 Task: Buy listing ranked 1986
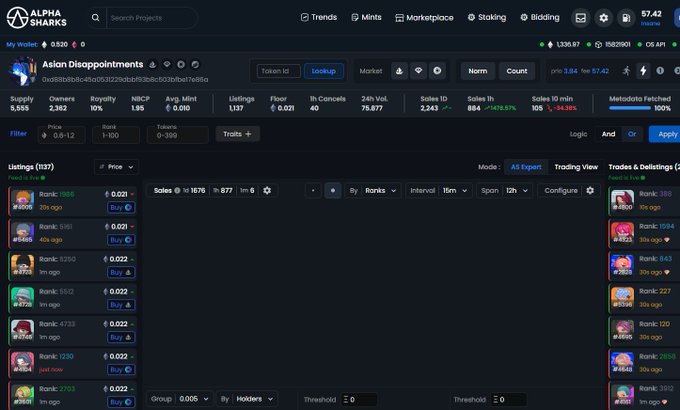(121, 207)
